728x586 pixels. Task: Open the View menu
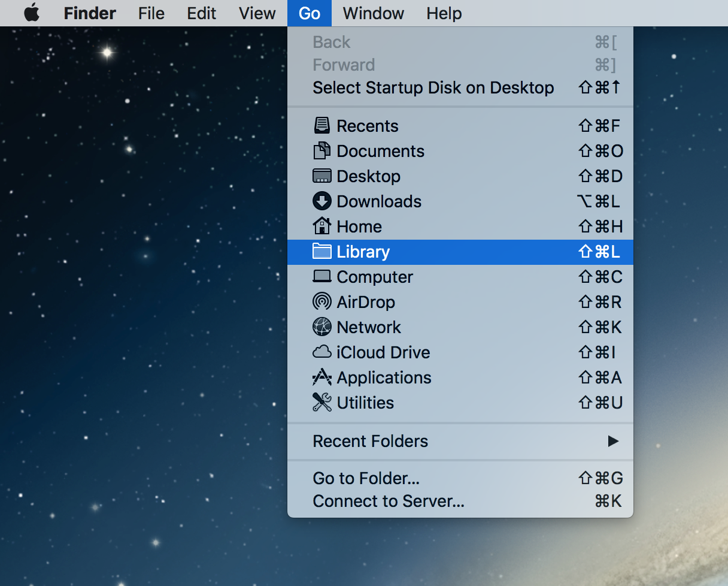(257, 13)
